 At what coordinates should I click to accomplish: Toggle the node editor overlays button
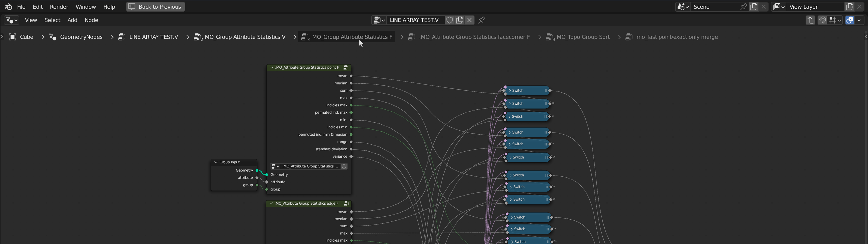tap(850, 20)
